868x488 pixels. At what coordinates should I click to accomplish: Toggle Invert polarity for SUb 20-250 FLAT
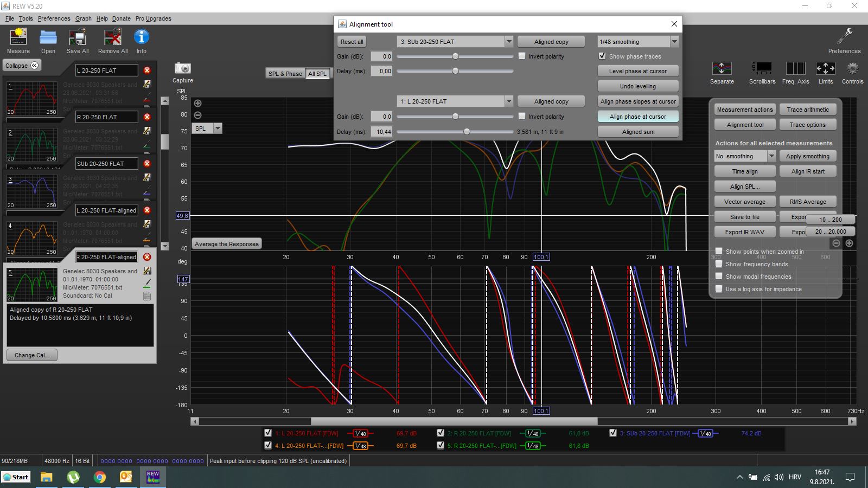(x=522, y=56)
